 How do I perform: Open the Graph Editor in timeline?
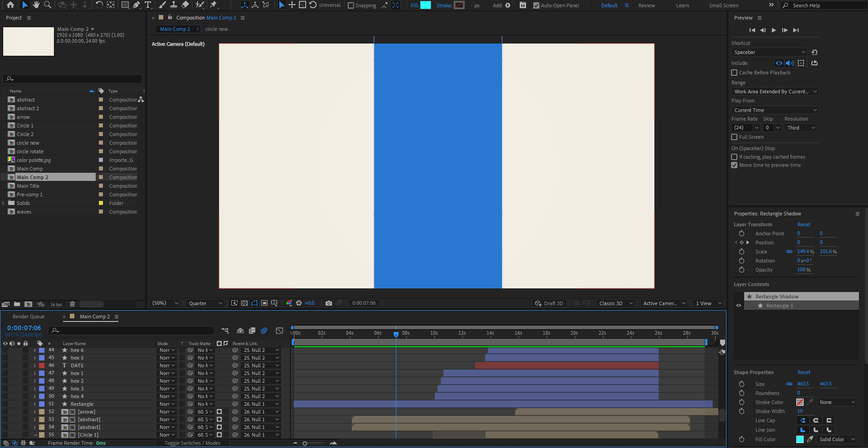pos(279,331)
